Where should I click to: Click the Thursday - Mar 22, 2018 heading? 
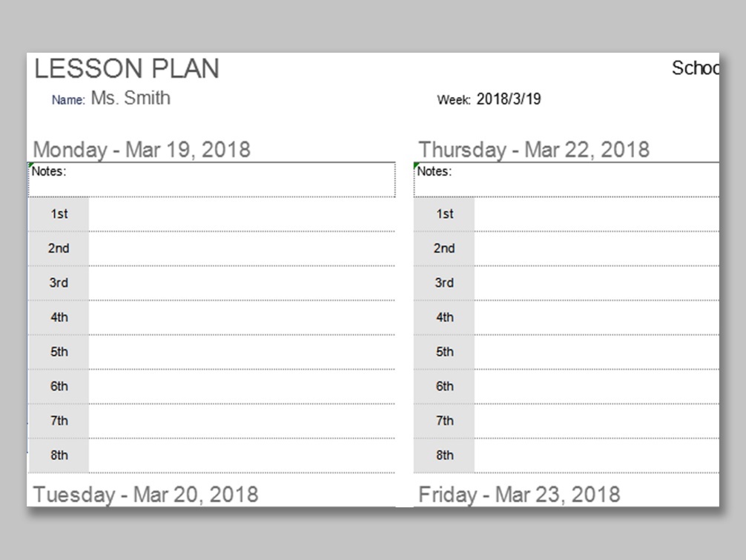533,149
